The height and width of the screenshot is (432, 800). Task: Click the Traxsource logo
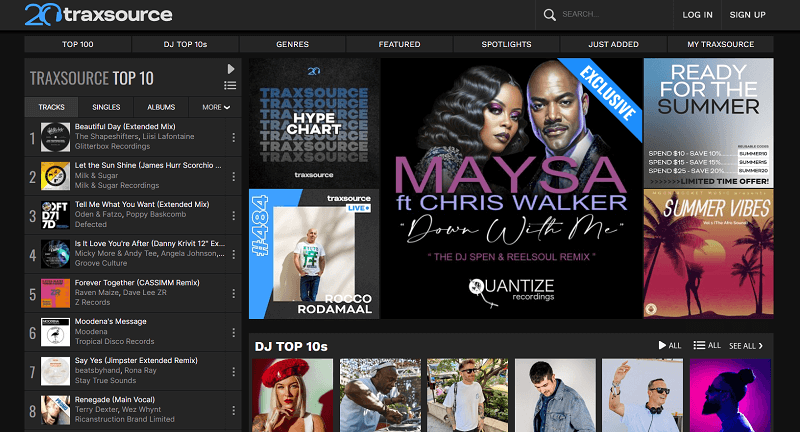tap(98, 14)
